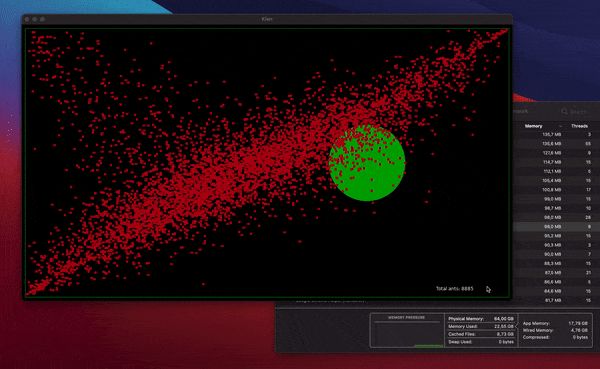Sort by the Threads column header

[579, 126]
